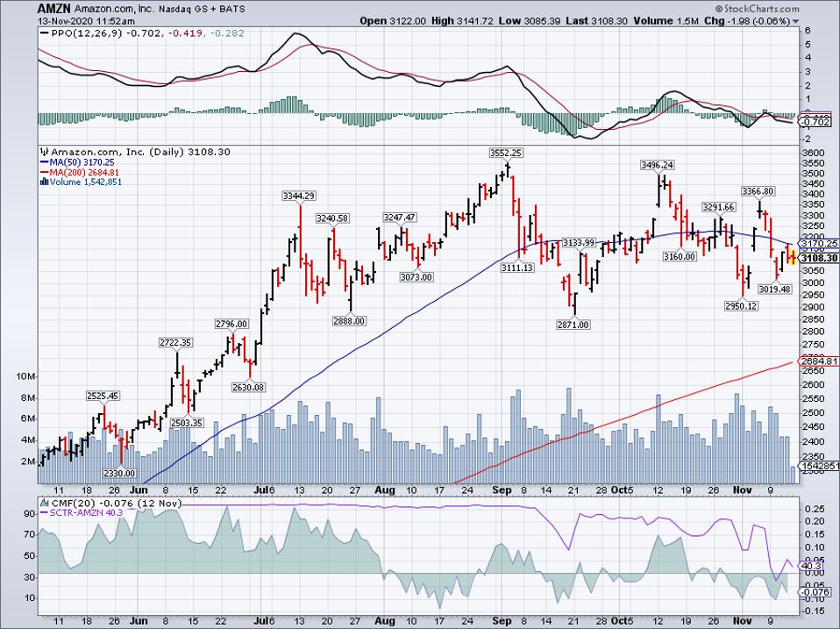Select the 2871.00 September low annotation
The image size is (840, 629).
click(573, 325)
